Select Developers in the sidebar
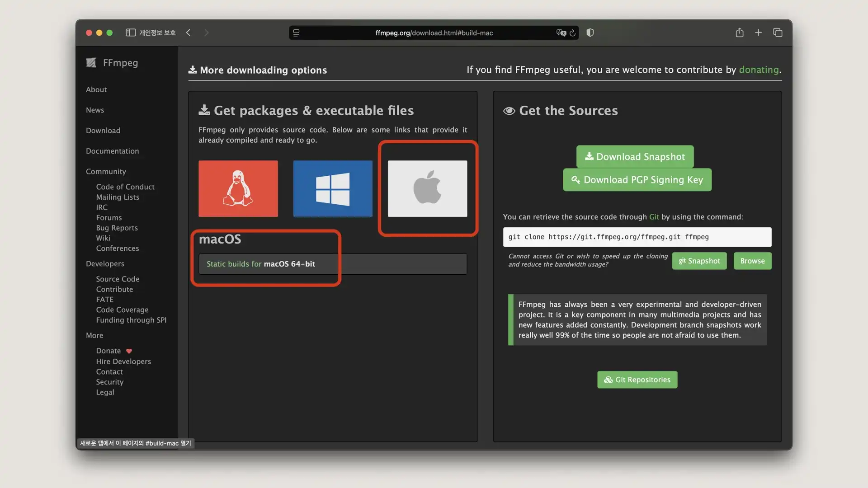 (x=105, y=264)
